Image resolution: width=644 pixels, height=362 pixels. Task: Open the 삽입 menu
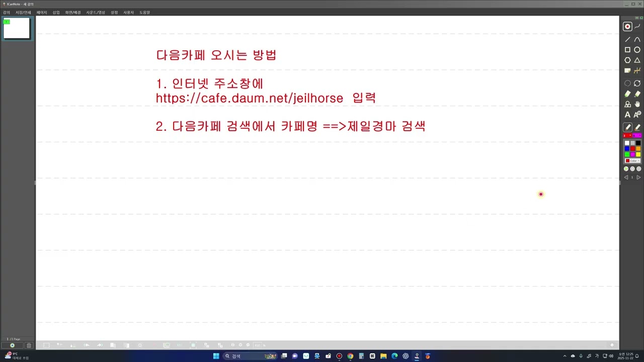(56, 12)
